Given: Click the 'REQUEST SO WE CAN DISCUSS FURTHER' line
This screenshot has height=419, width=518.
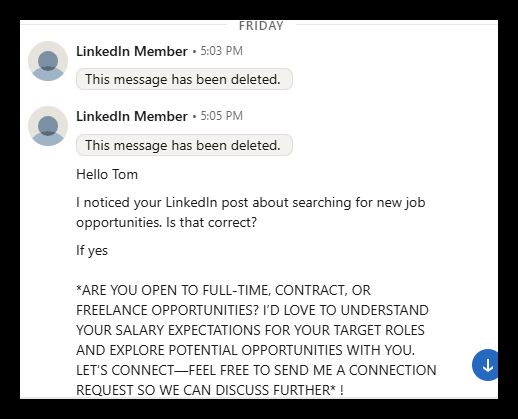Looking at the screenshot, I should [x=210, y=390].
